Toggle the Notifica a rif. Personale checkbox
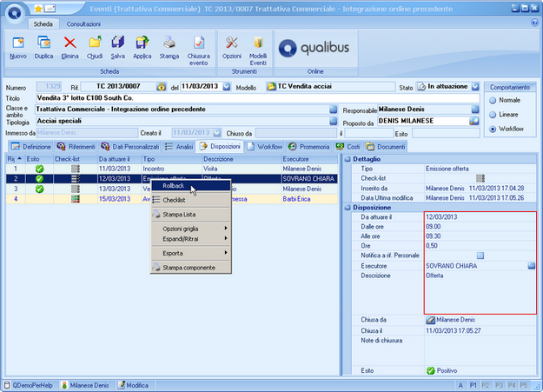This screenshot has width=543, height=392. pyautogui.click(x=480, y=256)
